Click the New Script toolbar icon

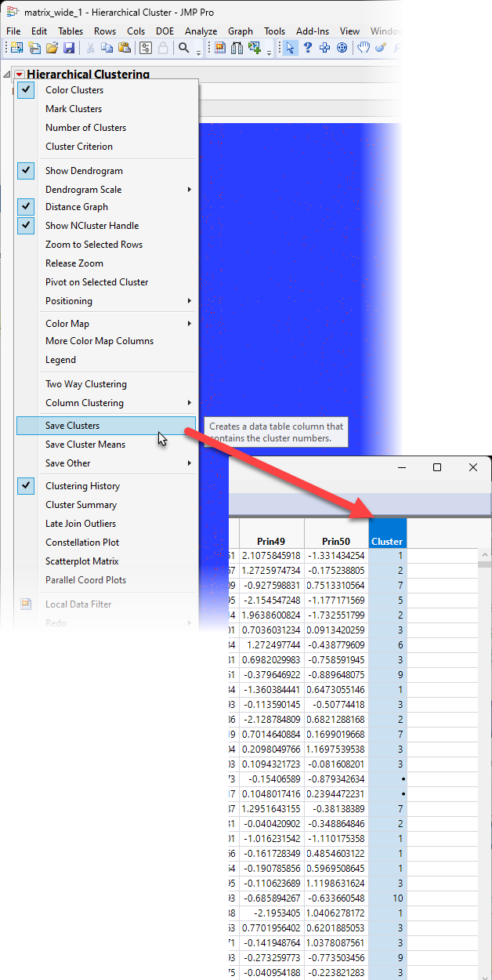coord(34,48)
